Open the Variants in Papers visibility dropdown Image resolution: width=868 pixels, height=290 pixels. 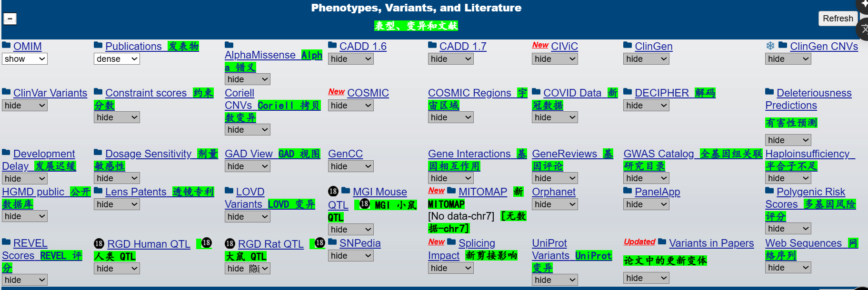[646, 278]
